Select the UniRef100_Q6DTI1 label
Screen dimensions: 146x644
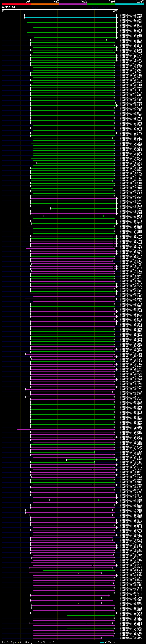point(131,45)
